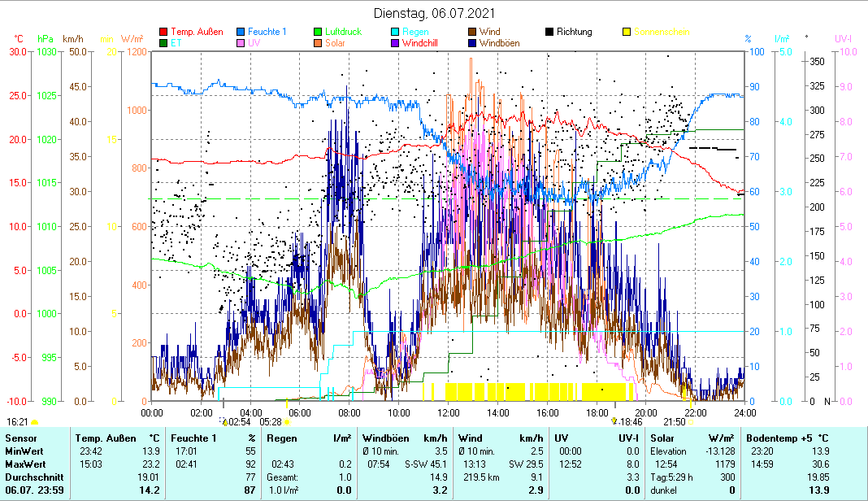Viewport: 868px width, 501px height.
Task: Click the black Richtung legend square
Action: point(549,33)
